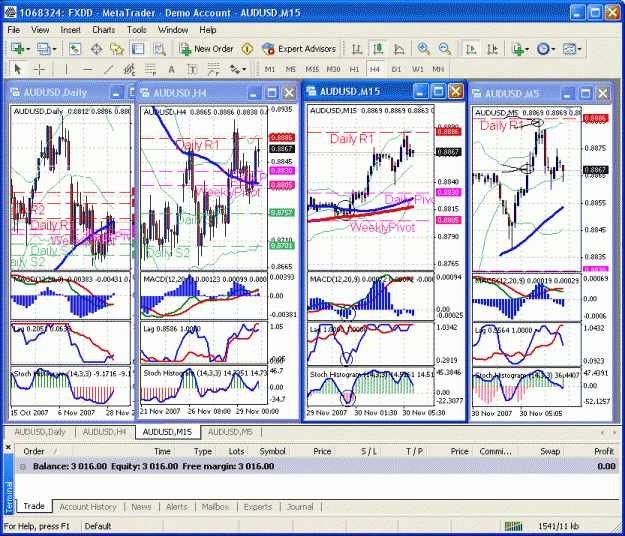Open the Journal terminal tab
Viewport: 625px width, 536px height.
click(x=300, y=507)
